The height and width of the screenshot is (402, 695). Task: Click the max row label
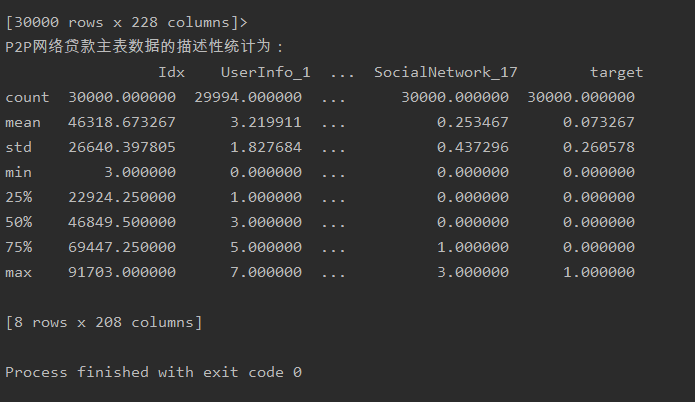[x=18, y=272]
